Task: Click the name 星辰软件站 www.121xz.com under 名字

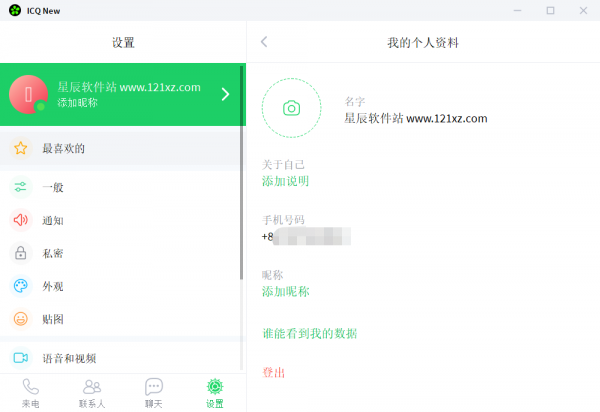Action: pos(416,118)
